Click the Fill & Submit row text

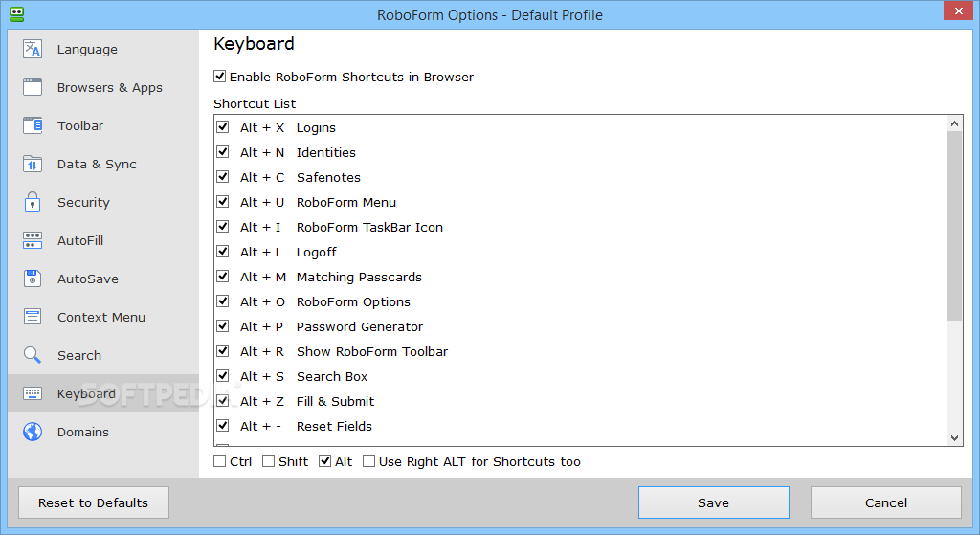pos(335,402)
